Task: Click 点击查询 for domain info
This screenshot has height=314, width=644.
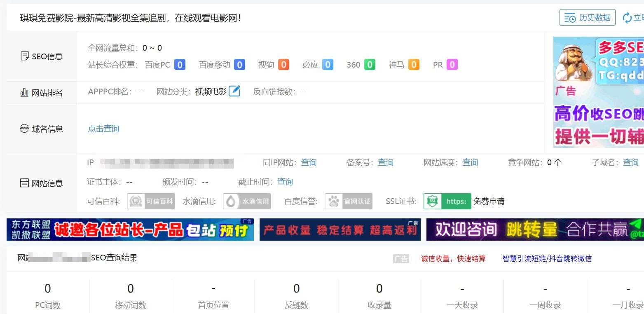Action: coord(103,129)
